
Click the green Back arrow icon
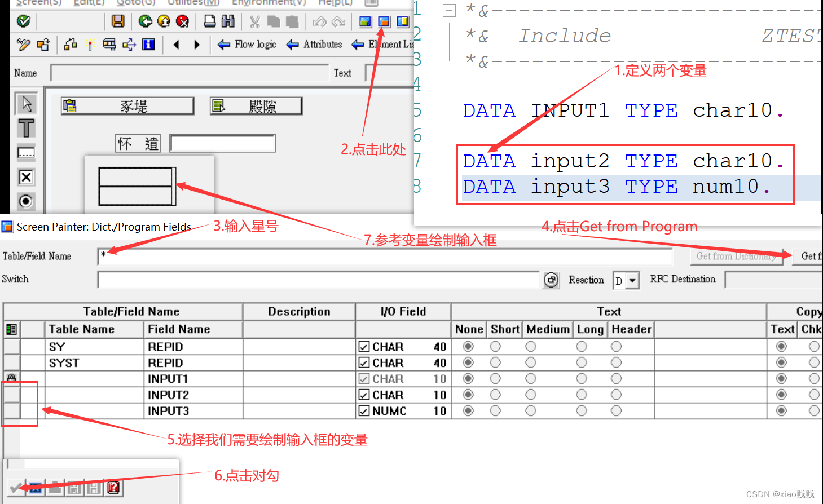pyautogui.click(x=146, y=21)
